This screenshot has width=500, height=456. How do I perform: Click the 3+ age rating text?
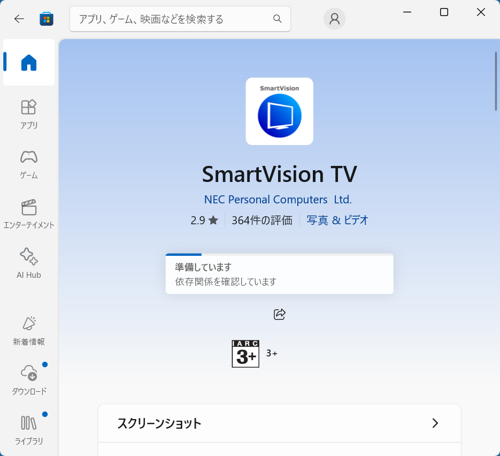271,353
